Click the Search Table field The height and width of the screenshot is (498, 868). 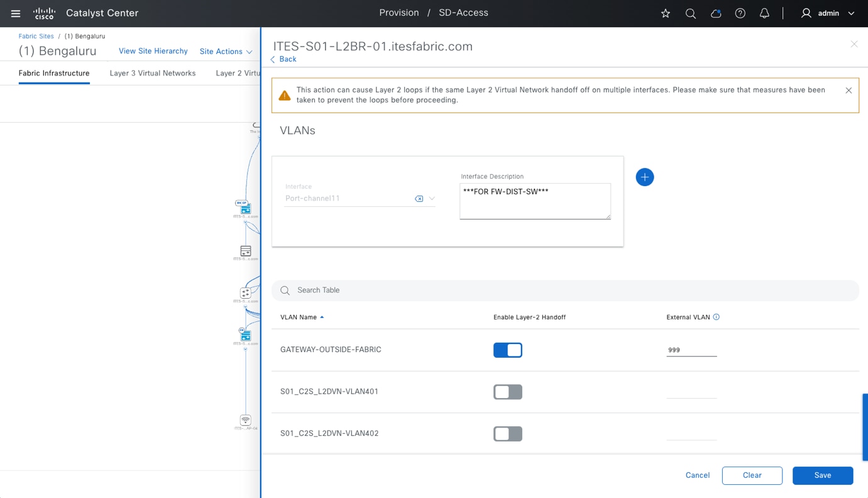pos(566,290)
